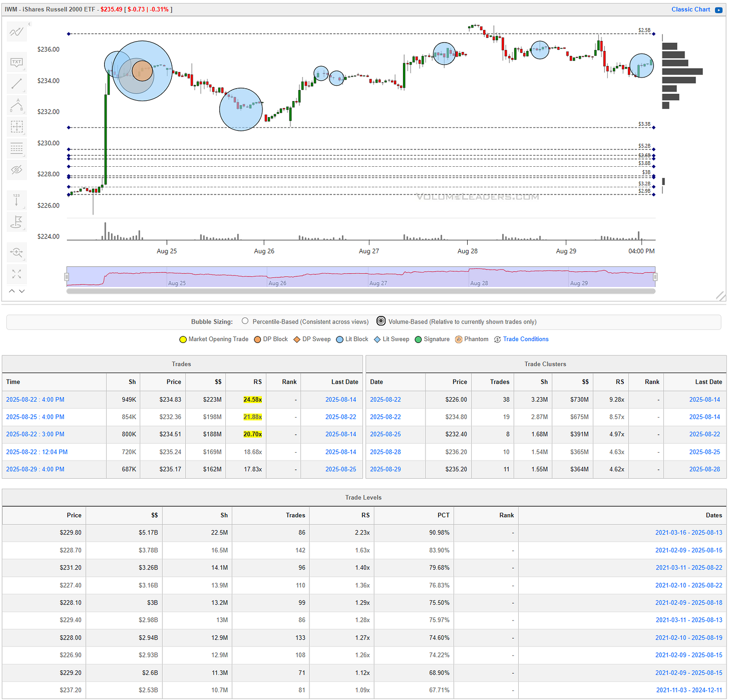
Task: Select Percentile-Based bubble sizing
Action: click(x=245, y=321)
